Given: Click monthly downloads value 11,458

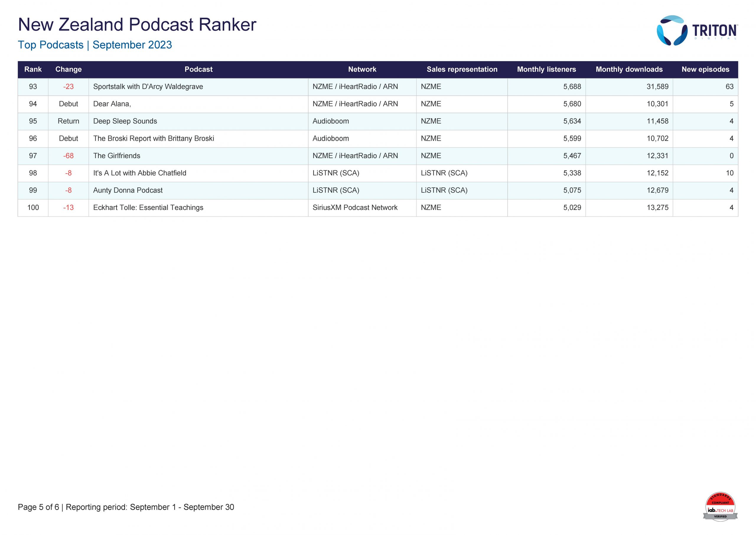Looking at the screenshot, I should [658, 121].
